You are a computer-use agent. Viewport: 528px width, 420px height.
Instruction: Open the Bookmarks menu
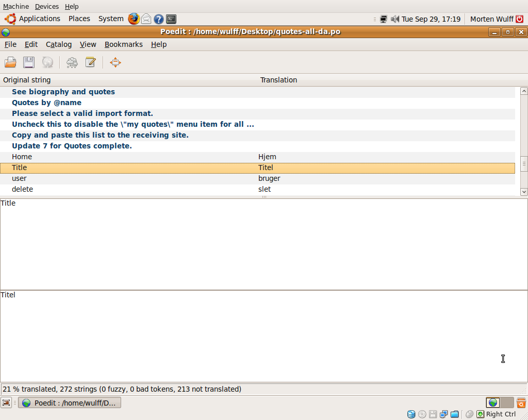124,44
